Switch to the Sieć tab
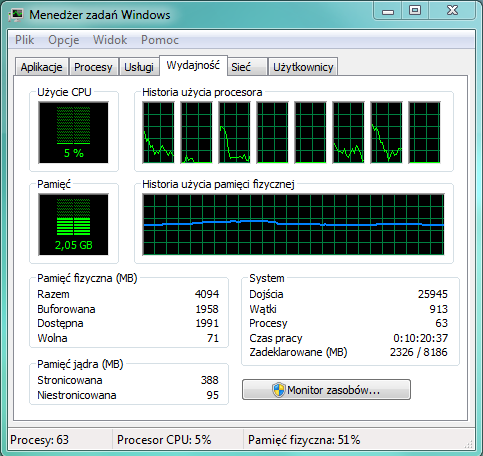Image resolution: width=483 pixels, height=456 pixels. click(x=247, y=67)
